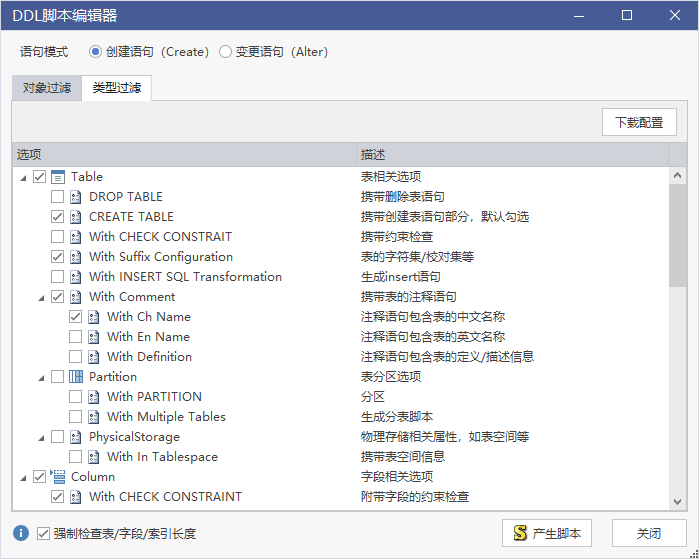Image resolution: width=699 pixels, height=559 pixels.
Task: Click the Table node icon
Action: tap(58, 177)
